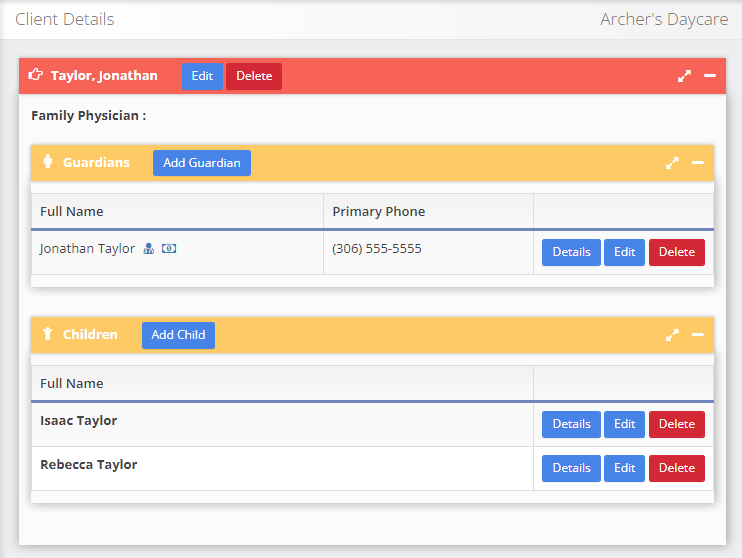Image resolution: width=742 pixels, height=558 pixels.
Task: Collapse the Taylor, Jonathan client panel
Action: tap(710, 76)
